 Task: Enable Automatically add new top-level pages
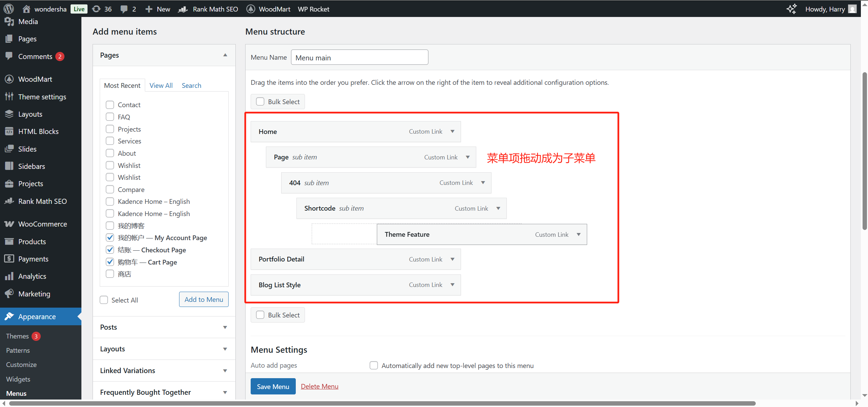pyautogui.click(x=373, y=365)
